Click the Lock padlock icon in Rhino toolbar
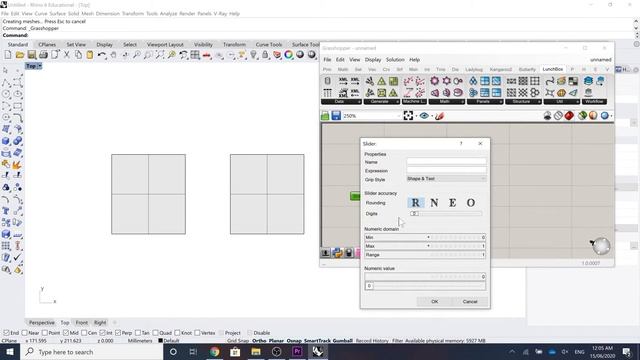The width and height of the screenshot is (640, 360). click(x=265, y=55)
